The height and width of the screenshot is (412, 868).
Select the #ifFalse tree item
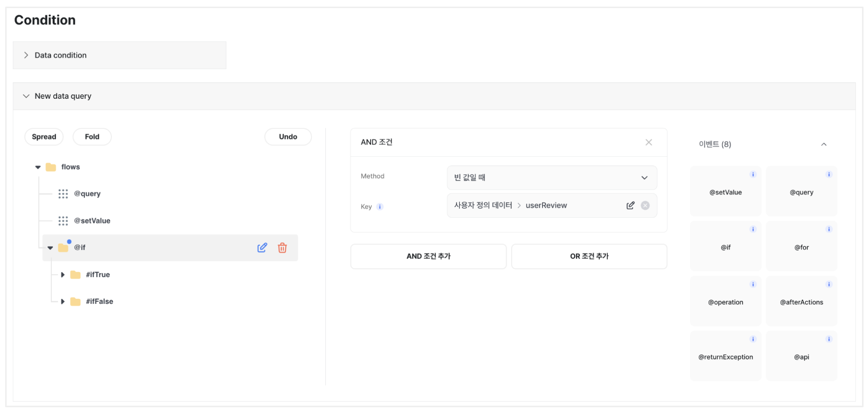[x=100, y=301]
